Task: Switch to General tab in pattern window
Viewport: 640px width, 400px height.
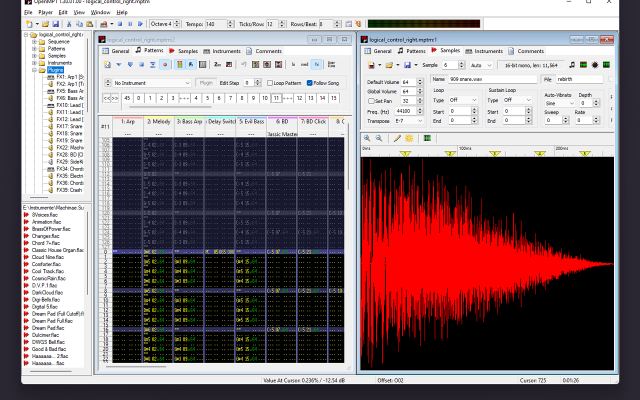Action: click(x=116, y=51)
